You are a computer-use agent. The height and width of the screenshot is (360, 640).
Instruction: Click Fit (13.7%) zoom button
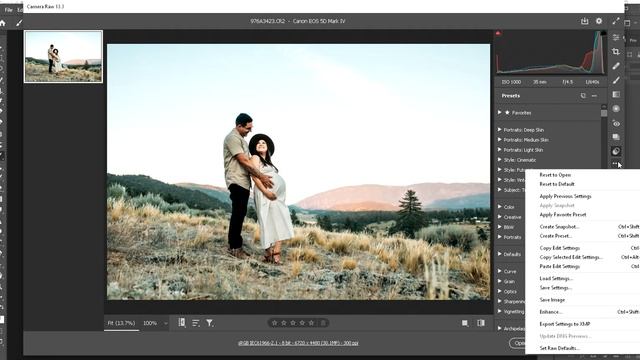click(121, 323)
